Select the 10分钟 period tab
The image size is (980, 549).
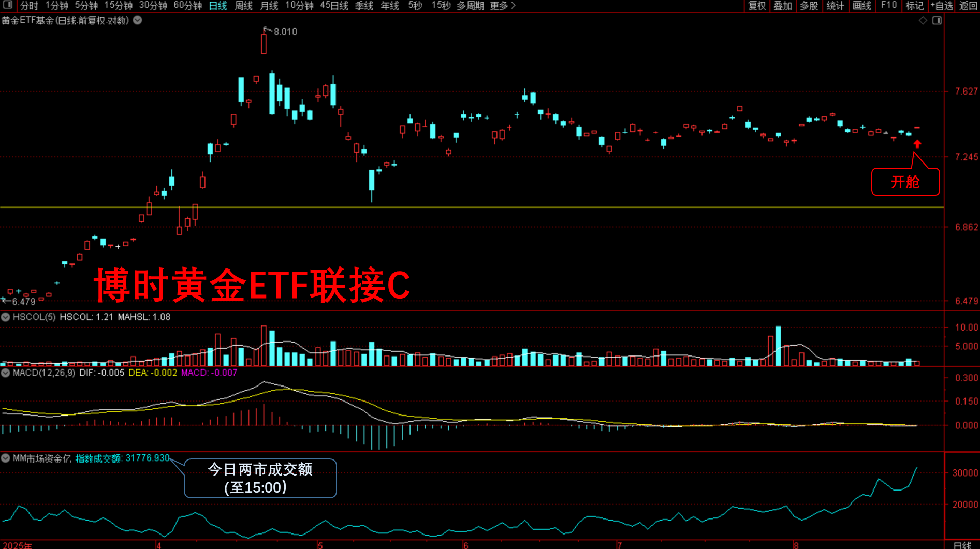[300, 6]
